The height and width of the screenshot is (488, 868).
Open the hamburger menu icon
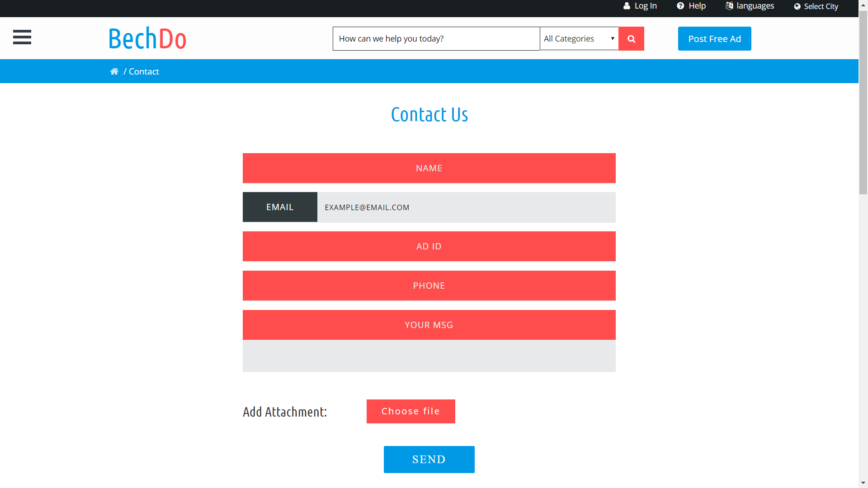pyautogui.click(x=22, y=37)
